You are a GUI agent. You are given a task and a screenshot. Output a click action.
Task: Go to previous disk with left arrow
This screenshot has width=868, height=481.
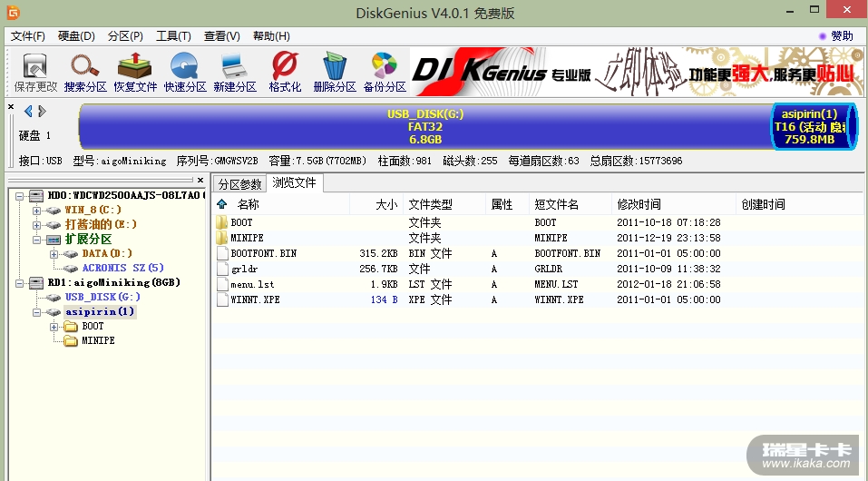28,112
